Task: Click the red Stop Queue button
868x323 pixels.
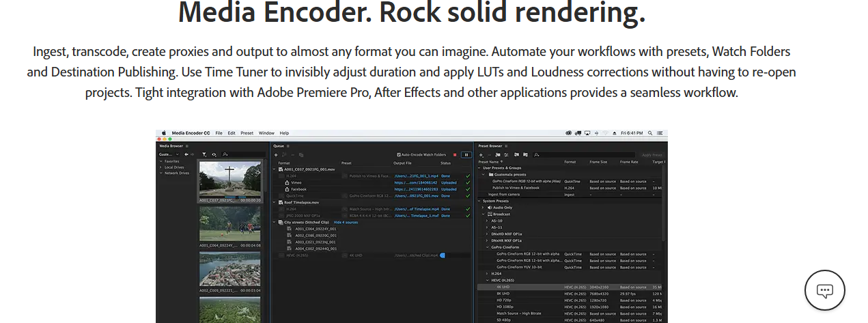Action: point(455,155)
